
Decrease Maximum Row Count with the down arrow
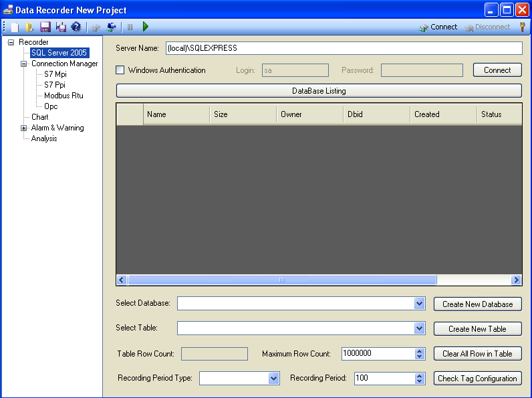pos(419,357)
